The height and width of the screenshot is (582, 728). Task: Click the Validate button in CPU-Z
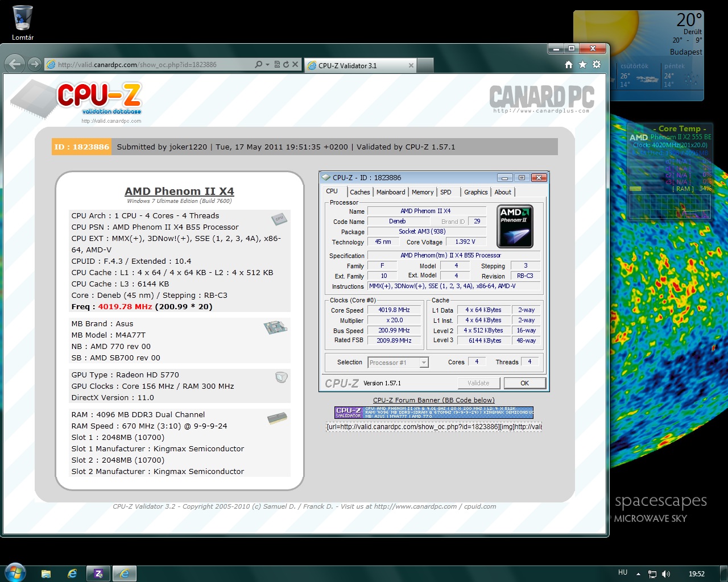click(x=478, y=383)
